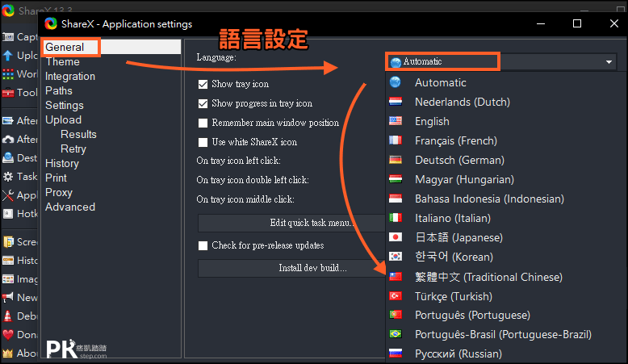This screenshot has width=628, height=364.
Task: Enable Use white ShareX icon
Action: [203, 142]
